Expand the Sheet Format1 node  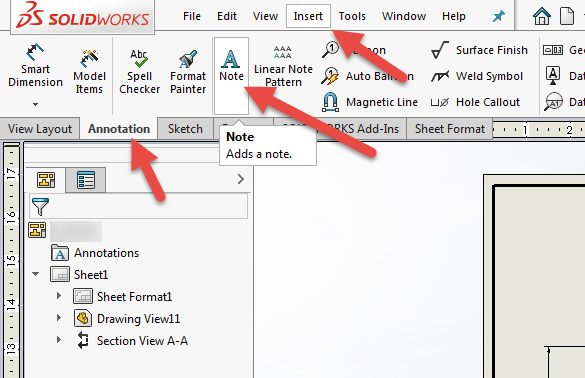pyautogui.click(x=59, y=296)
